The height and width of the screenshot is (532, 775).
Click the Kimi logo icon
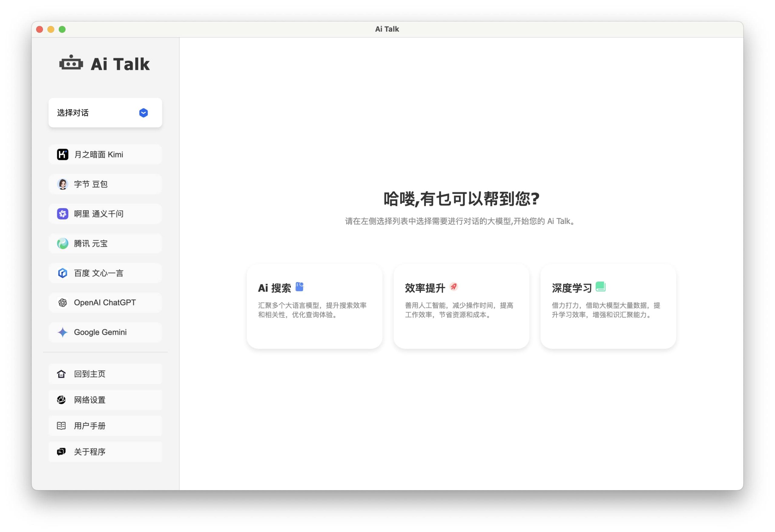click(x=62, y=154)
